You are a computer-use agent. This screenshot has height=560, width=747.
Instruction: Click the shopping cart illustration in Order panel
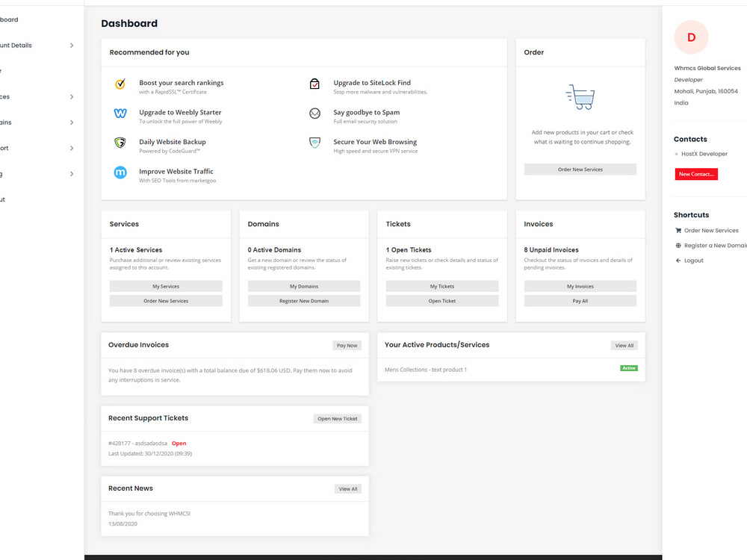(x=580, y=97)
